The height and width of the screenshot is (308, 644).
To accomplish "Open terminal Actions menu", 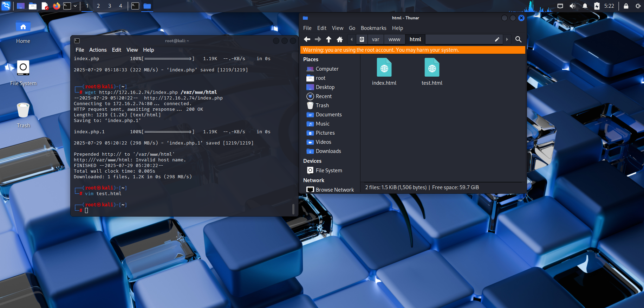I will (98, 50).
